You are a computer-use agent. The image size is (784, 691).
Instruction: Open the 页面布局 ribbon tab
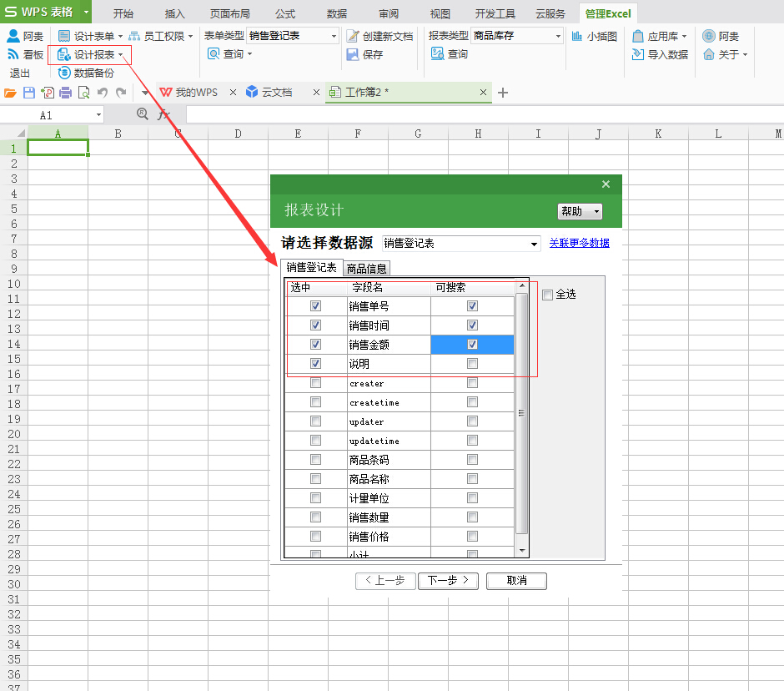pos(229,13)
